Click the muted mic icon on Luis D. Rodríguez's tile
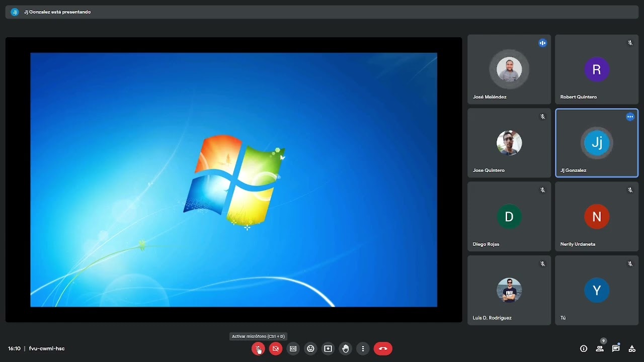644x362 pixels. [x=542, y=264]
